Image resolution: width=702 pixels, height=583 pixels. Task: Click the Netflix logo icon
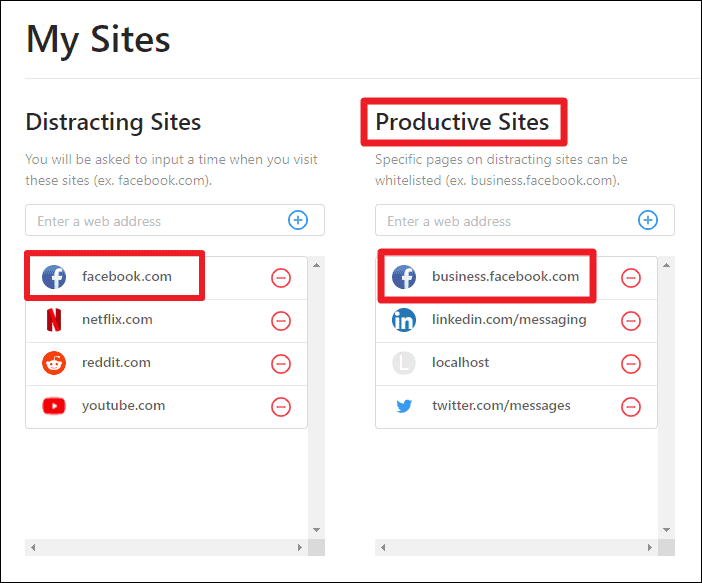[54, 320]
